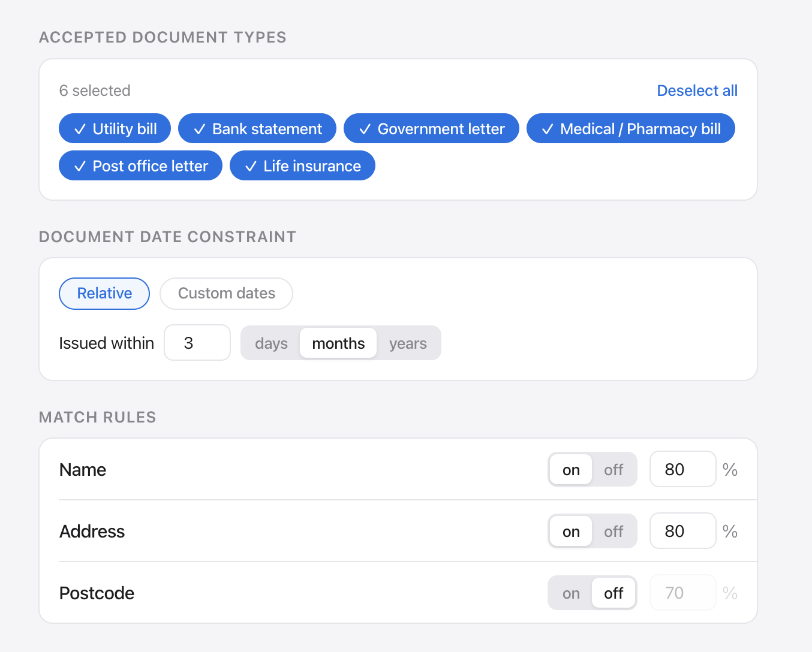Click the checkmark icon on Utility bill
The image size is (812, 652).
point(80,128)
